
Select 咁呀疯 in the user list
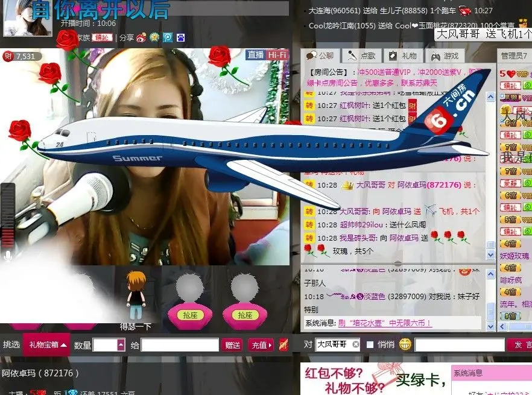(511, 280)
